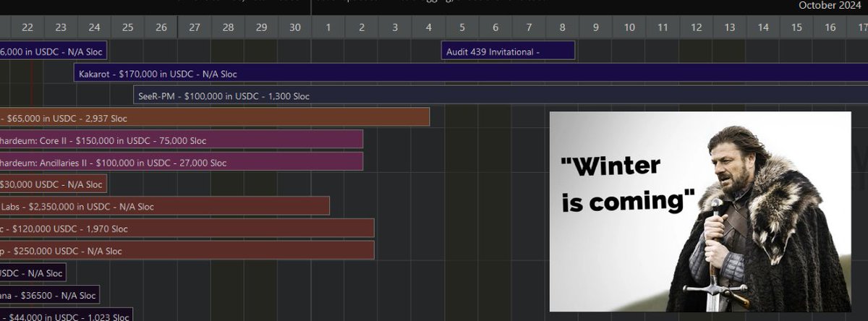
Task: Select day 1 in the date header
Action: coord(328,27)
